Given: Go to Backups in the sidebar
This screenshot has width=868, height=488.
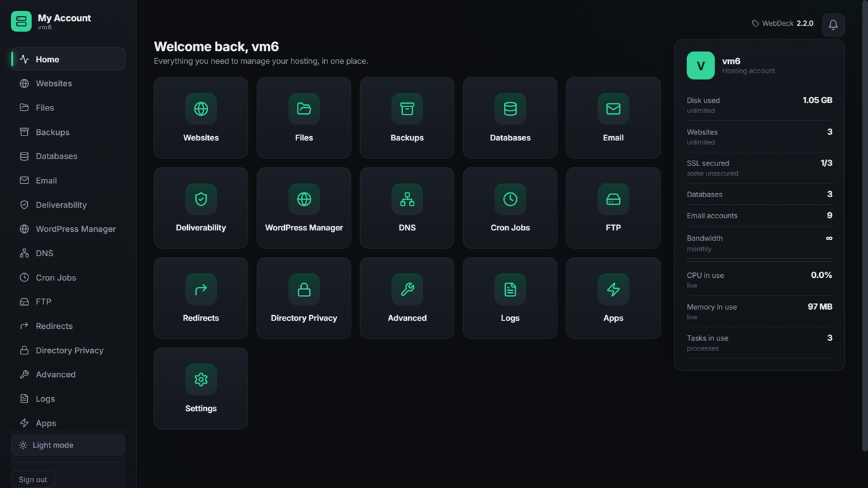Looking at the screenshot, I should [x=68, y=132].
